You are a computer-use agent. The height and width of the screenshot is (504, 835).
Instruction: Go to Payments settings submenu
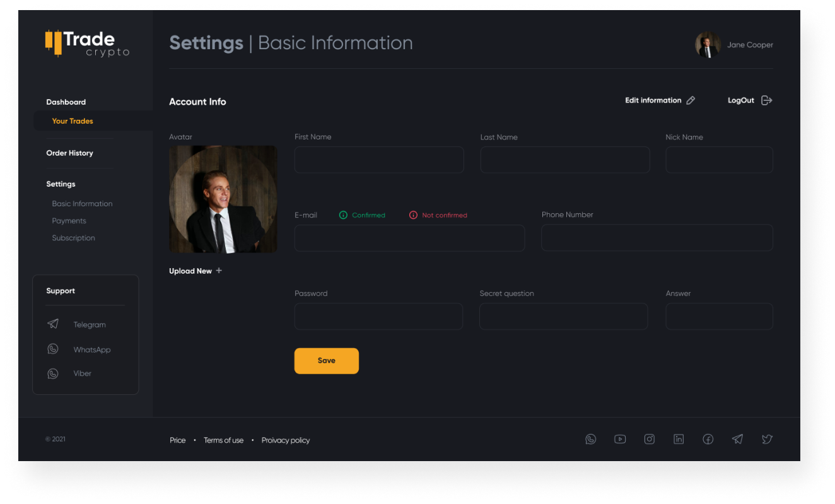[x=69, y=221]
